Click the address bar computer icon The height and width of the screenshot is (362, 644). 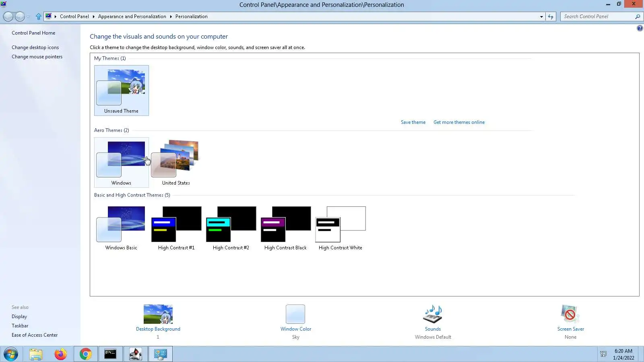pos(48,16)
